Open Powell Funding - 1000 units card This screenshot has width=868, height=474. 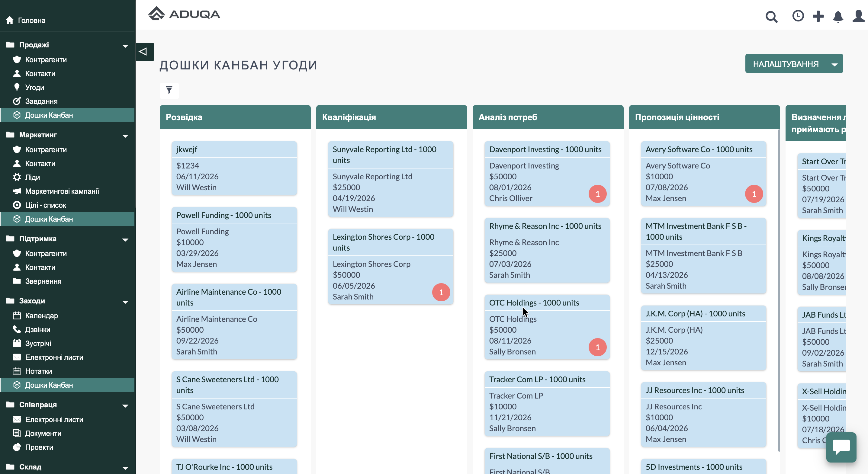[x=234, y=239]
